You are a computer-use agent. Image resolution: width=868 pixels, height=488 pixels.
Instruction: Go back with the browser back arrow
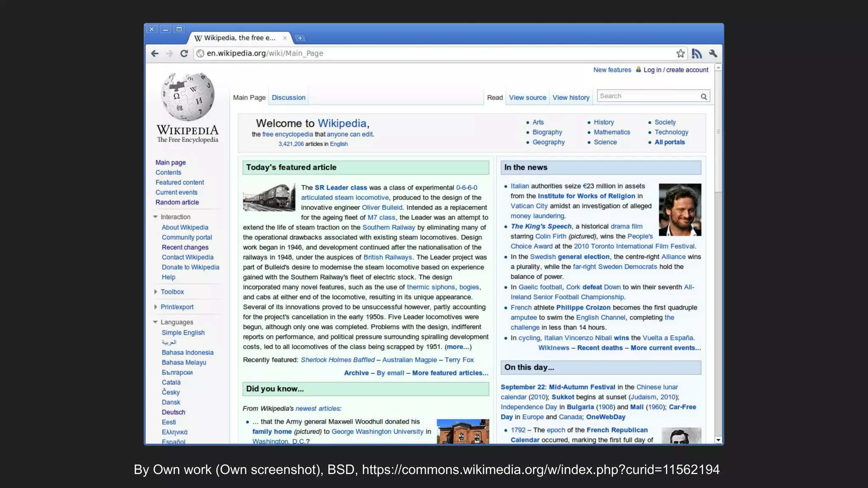coord(155,53)
